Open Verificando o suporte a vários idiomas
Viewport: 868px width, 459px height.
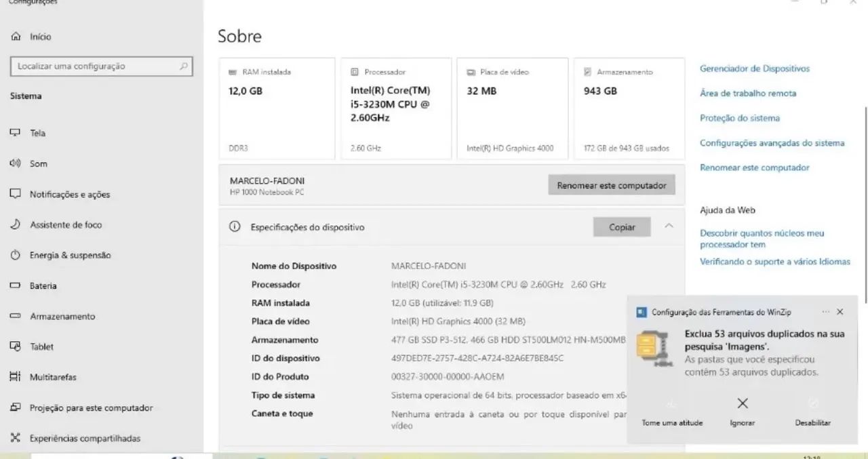[775, 262]
